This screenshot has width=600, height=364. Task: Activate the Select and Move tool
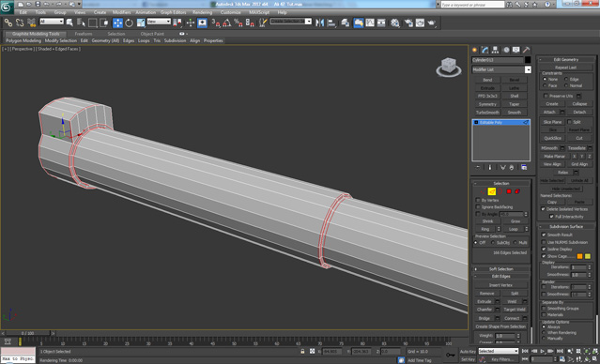117,23
